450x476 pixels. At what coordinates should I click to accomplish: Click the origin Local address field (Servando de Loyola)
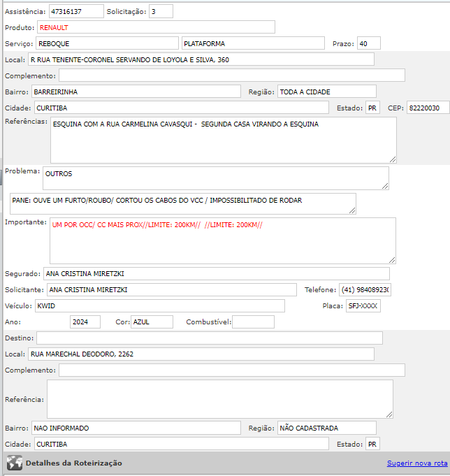click(201, 59)
